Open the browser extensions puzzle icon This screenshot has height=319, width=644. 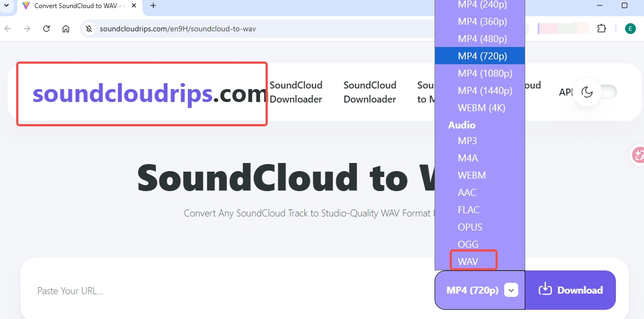[601, 28]
